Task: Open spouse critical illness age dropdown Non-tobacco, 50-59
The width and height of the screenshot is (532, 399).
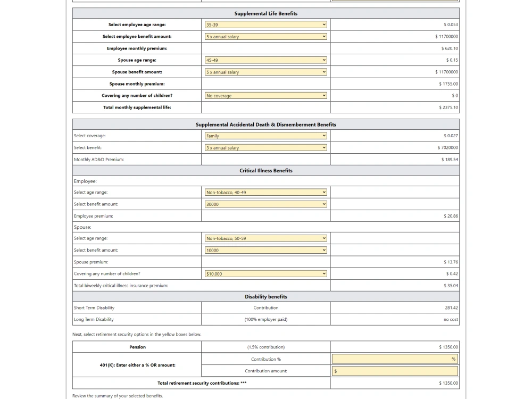Action: 265,238
